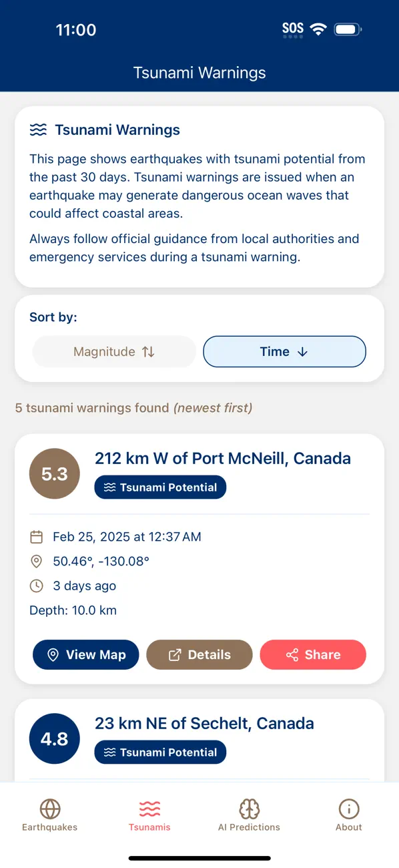Tap the Wi-Fi status bar icon
The width and height of the screenshot is (399, 868).
[x=318, y=29]
